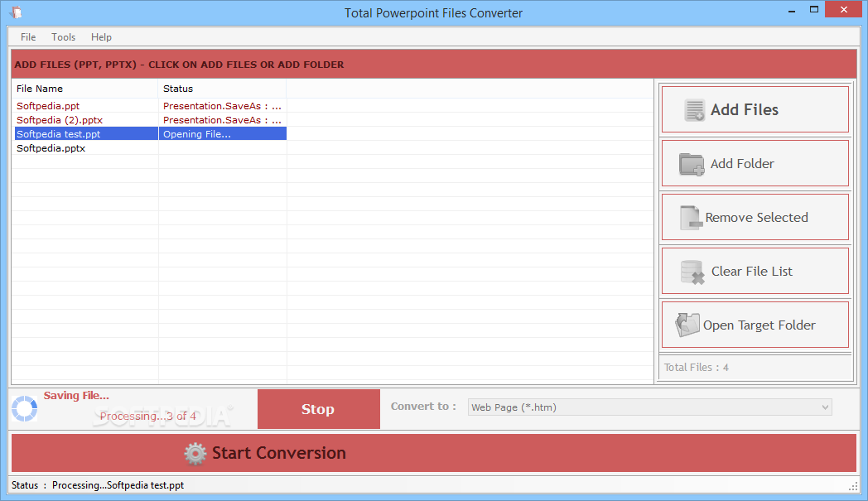Viewport: 868px width, 501px height.
Task: Click the gear icon on Start Conversion
Action: click(x=195, y=454)
